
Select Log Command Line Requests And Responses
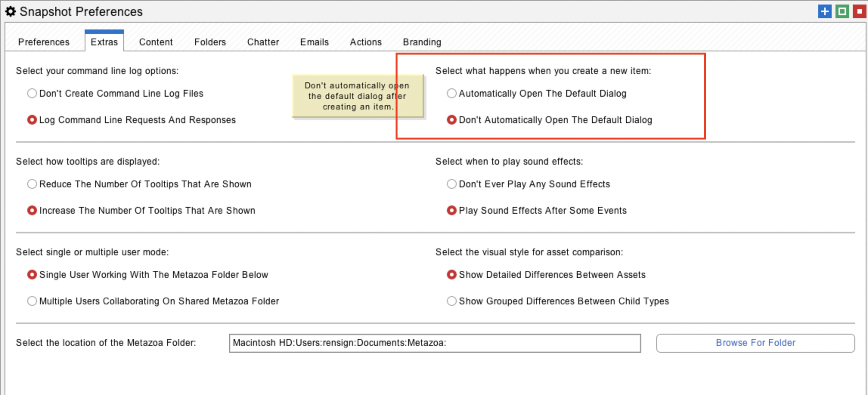[x=32, y=120]
